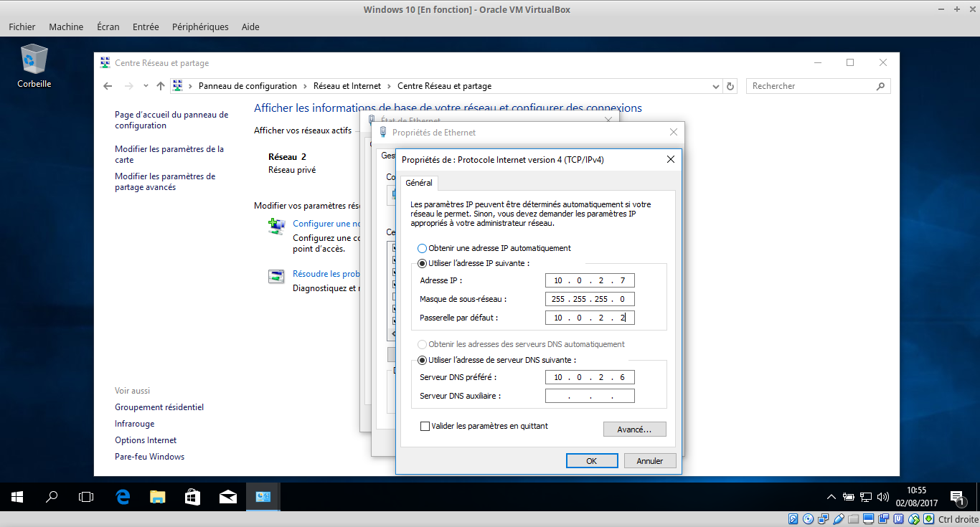Open Pare-feu Windows link
Screen dimensions: 980x527
pos(149,457)
